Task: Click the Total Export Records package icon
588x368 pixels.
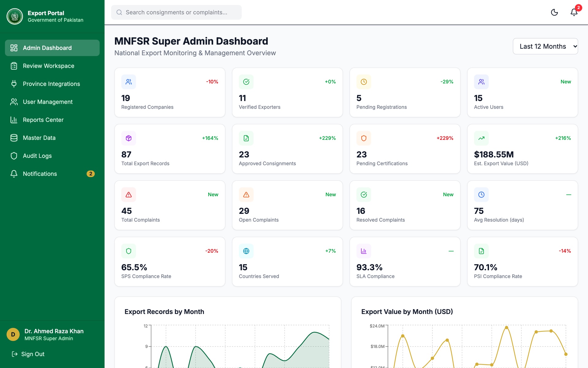Action: click(129, 138)
